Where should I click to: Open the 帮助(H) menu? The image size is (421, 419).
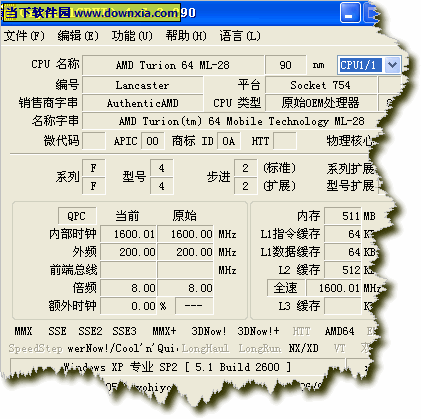[x=186, y=36]
